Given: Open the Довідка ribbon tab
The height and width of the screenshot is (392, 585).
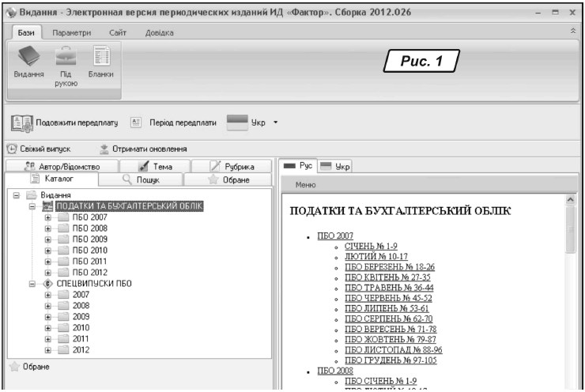Looking at the screenshot, I should (159, 32).
